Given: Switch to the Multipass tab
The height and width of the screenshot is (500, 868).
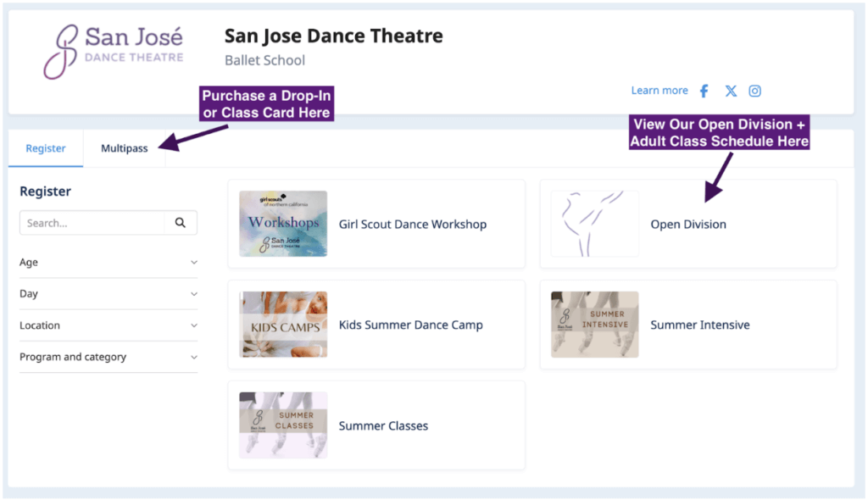Looking at the screenshot, I should (124, 147).
